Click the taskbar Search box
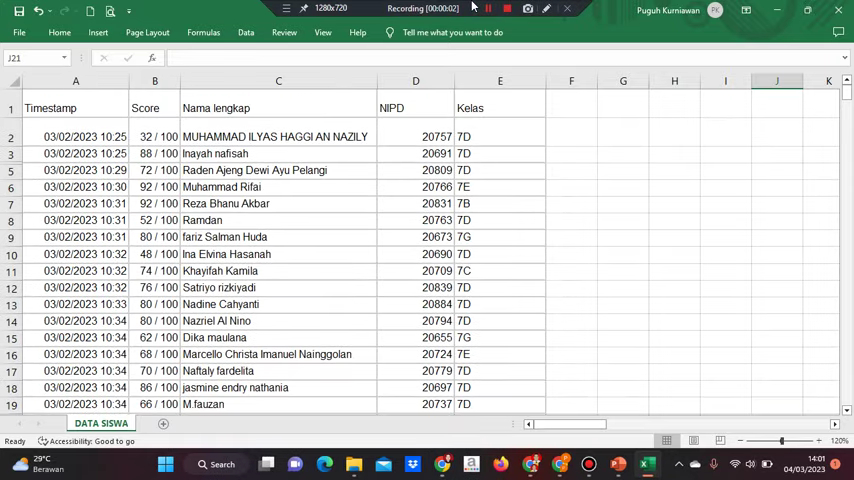Image resolution: width=854 pixels, height=480 pixels. click(x=216, y=464)
